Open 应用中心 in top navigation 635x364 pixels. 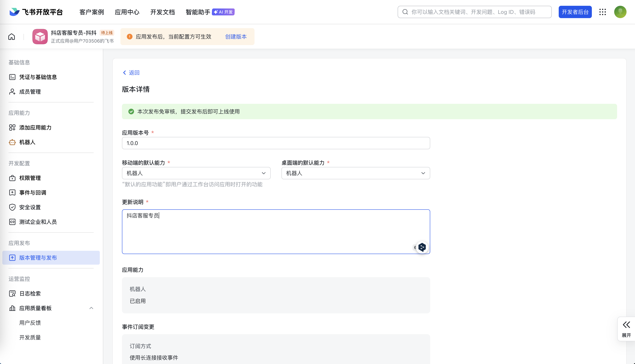pos(127,12)
